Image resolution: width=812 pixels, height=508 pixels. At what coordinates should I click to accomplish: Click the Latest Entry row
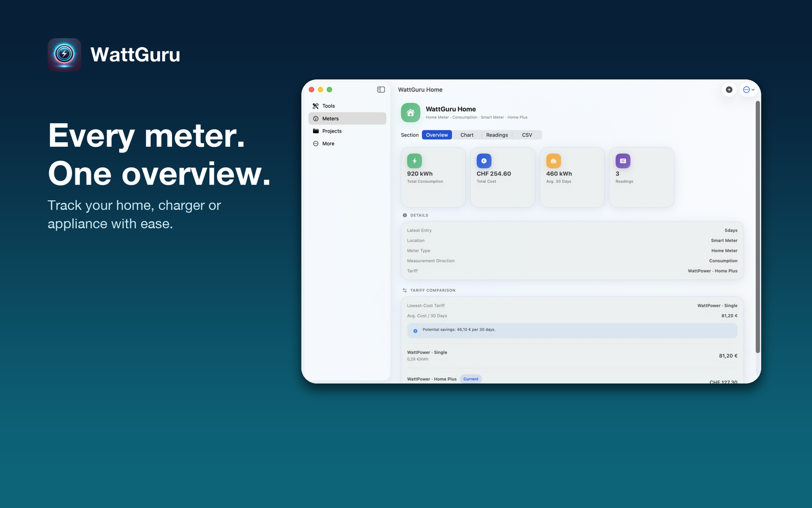point(572,231)
